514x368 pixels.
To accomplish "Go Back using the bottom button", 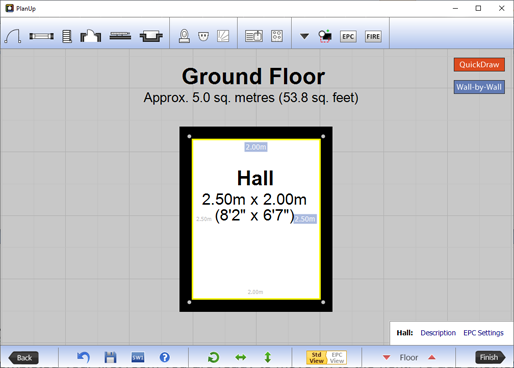I will [24, 358].
